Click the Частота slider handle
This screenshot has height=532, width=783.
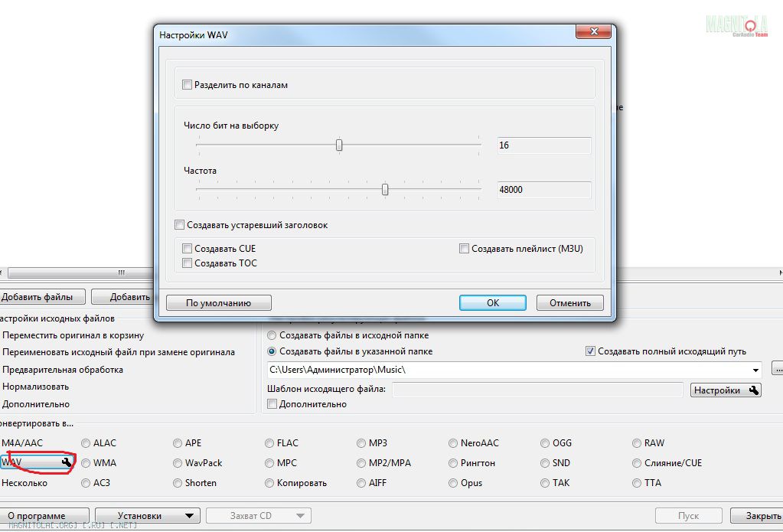(385, 189)
